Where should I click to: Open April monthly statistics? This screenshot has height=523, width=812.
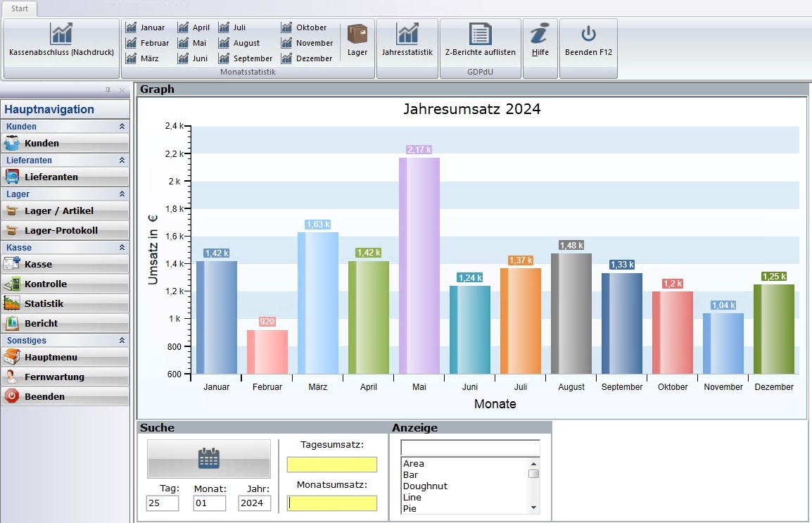(194, 27)
